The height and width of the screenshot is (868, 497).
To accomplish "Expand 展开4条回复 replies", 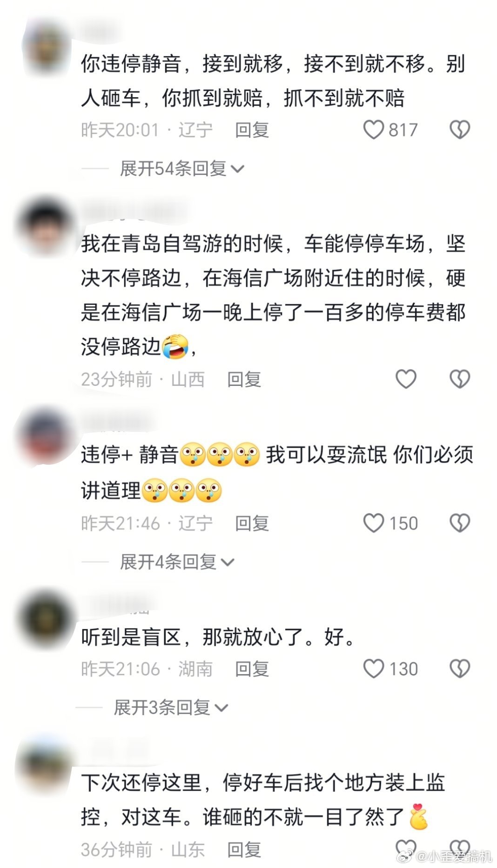I will 177,562.
